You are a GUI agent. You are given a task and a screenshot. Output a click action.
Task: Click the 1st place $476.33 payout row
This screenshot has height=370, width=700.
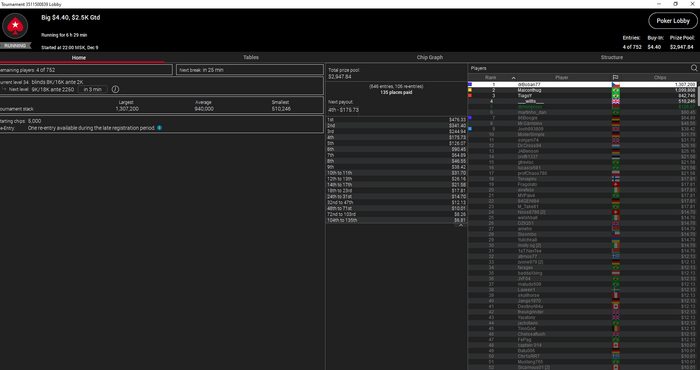coord(396,120)
